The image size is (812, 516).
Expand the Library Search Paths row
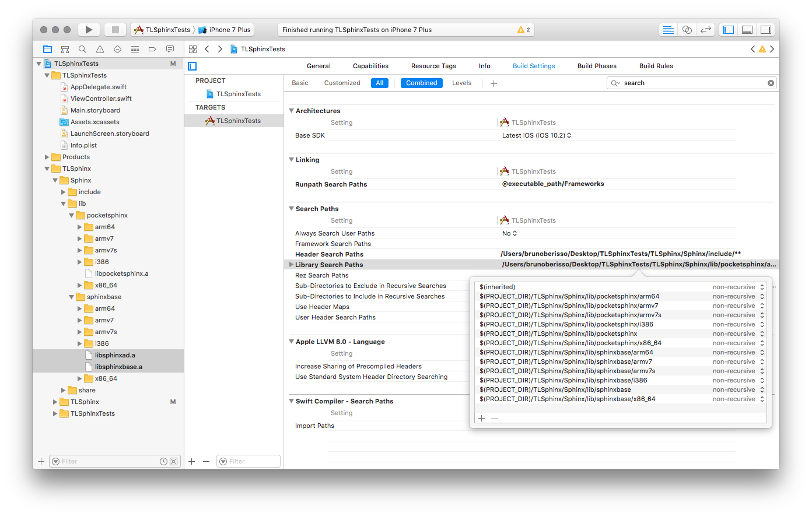click(x=291, y=265)
